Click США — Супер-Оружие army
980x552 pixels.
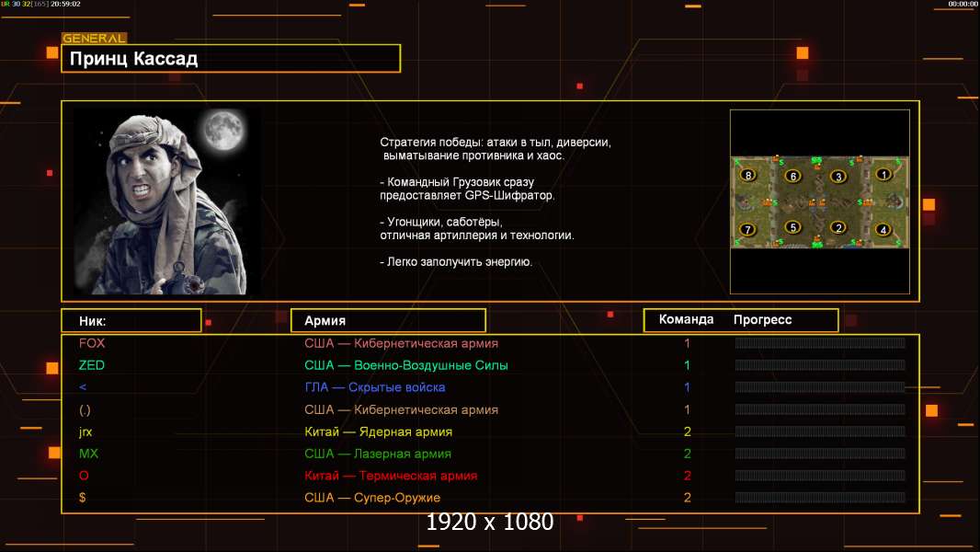[372, 498]
